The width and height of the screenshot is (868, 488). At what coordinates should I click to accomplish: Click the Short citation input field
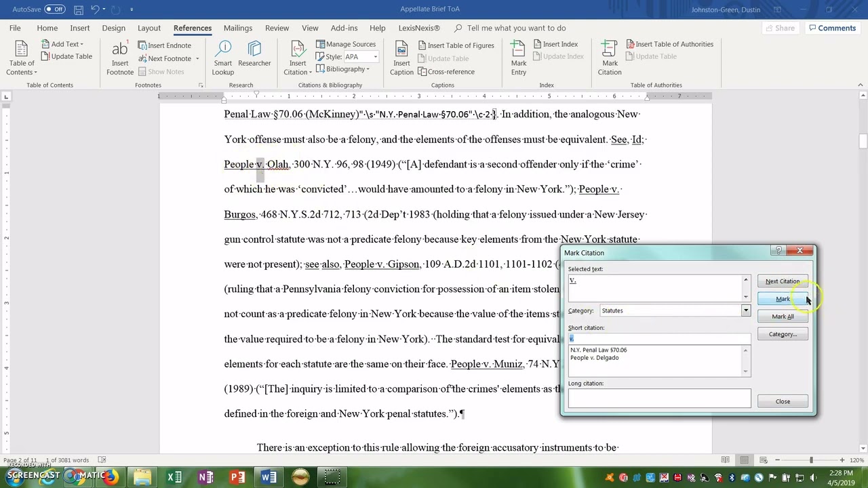click(659, 338)
